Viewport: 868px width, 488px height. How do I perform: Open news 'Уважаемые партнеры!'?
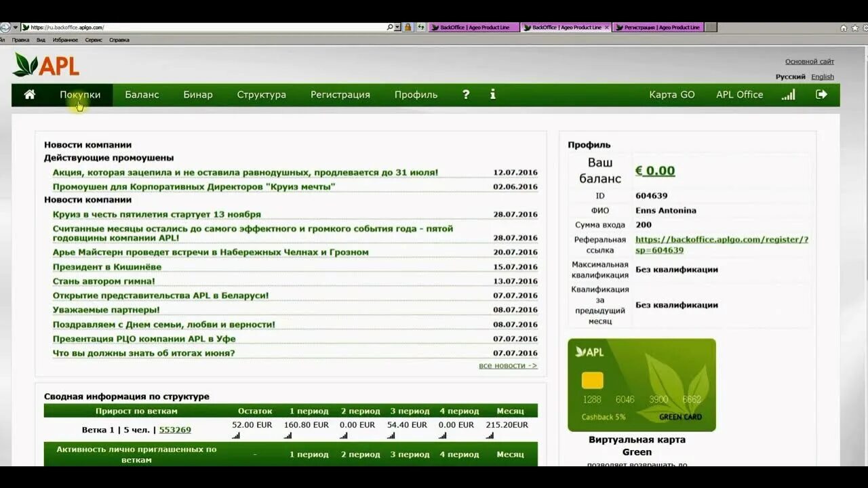pyautogui.click(x=106, y=310)
